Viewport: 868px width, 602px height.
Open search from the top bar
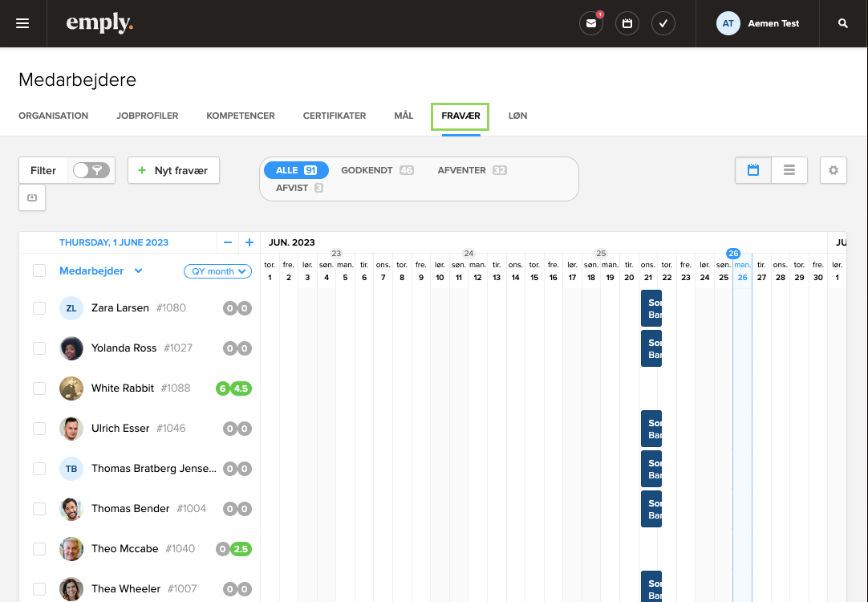tap(842, 23)
